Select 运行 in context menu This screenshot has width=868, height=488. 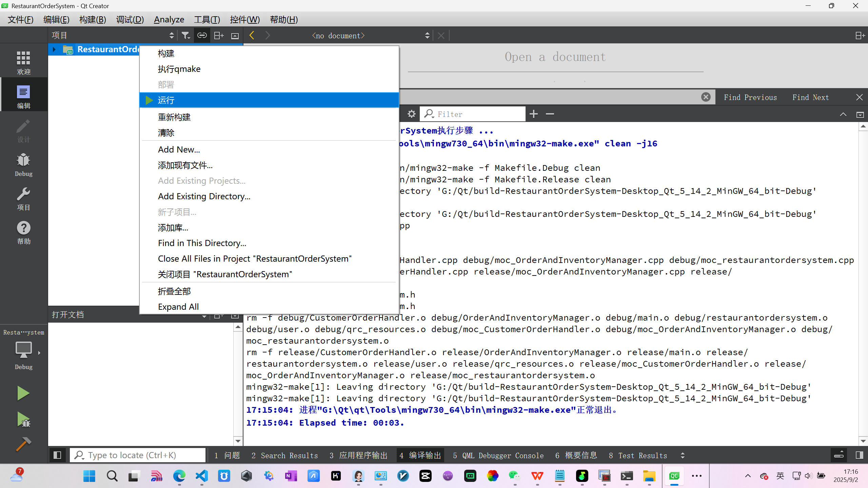pyautogui.click(x=269, y=100)
